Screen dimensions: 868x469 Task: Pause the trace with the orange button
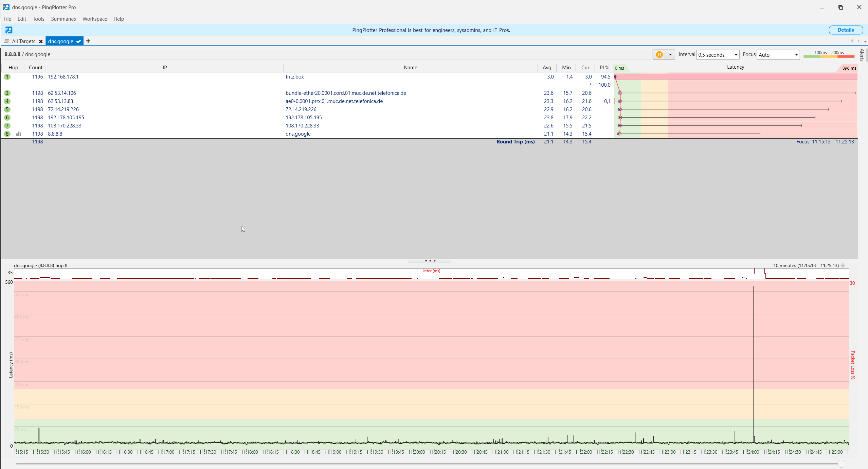click(659, 55)
